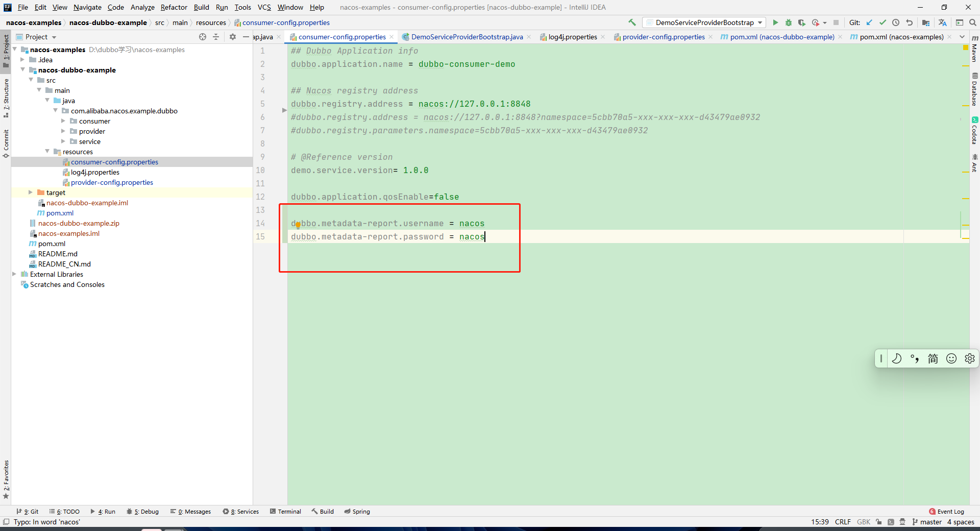This screenshot has height=531, width=980.
Task: Select README_CN.md in project tree
Action: (64, 264)
